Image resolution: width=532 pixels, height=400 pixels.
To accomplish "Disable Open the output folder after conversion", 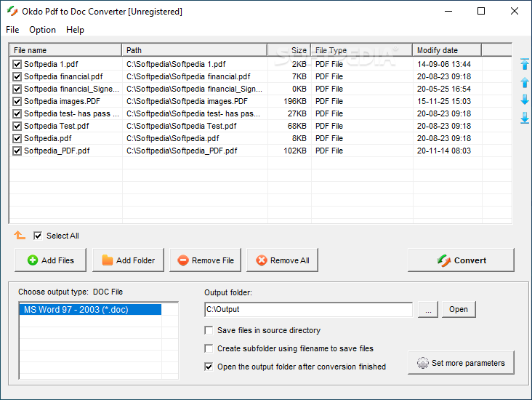I will (x=209, y=367).
